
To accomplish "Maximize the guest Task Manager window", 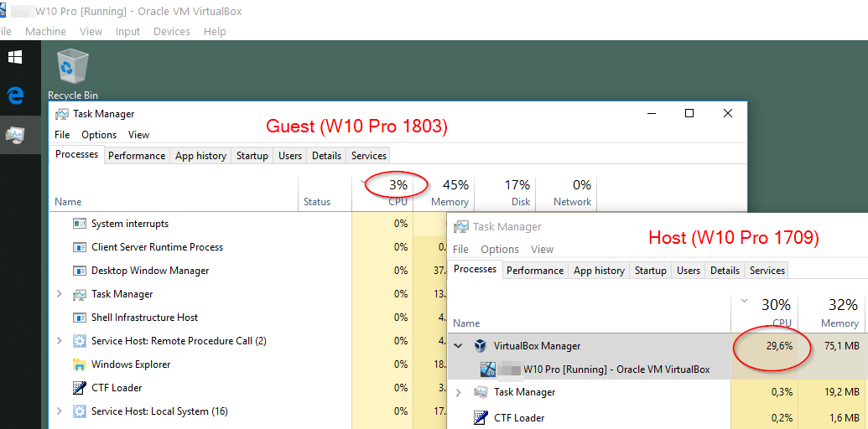I will 689,113.
